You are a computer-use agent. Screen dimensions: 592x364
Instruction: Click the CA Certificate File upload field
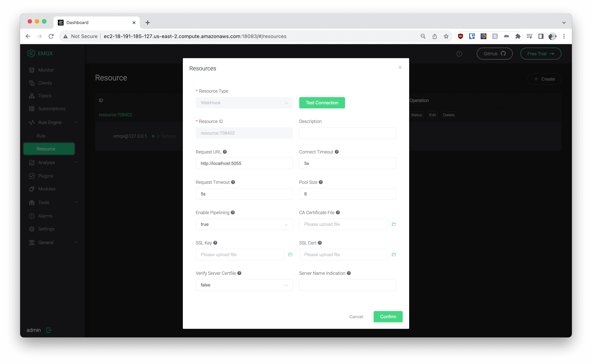343,224
